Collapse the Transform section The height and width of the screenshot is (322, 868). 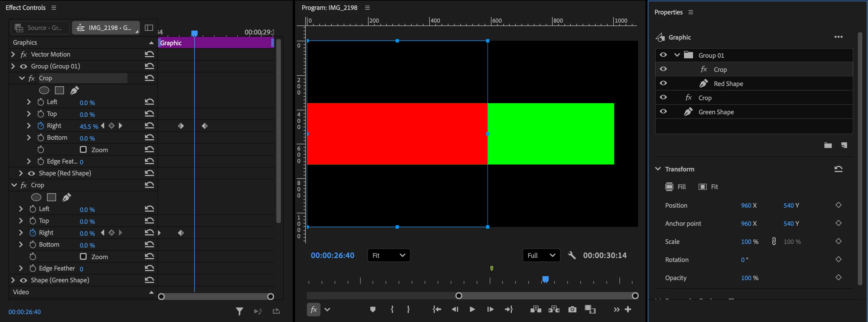coord(658,169)
